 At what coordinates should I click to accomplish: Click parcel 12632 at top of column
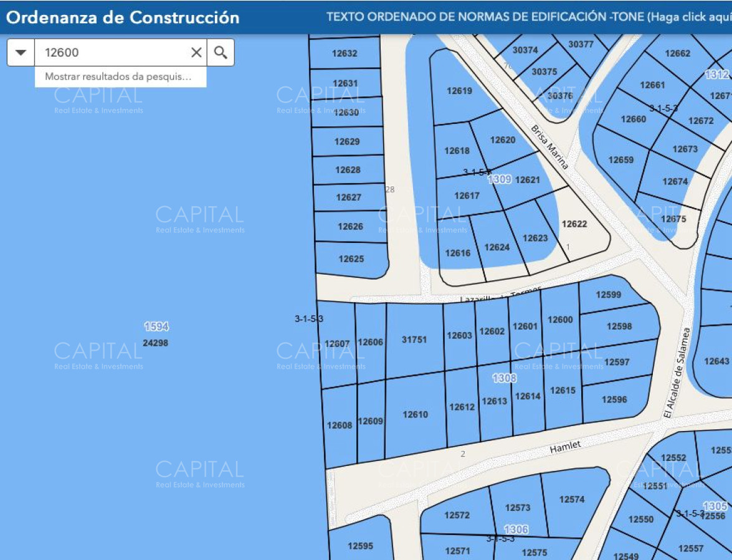tap(345, 54)
